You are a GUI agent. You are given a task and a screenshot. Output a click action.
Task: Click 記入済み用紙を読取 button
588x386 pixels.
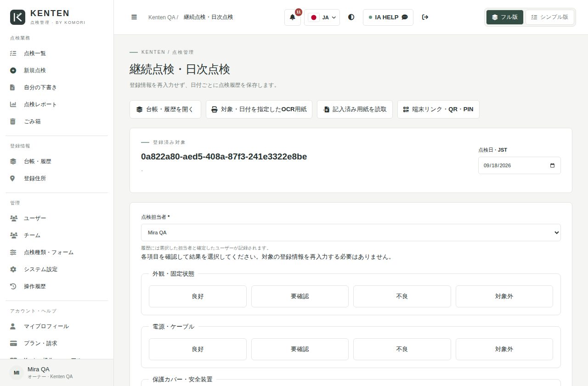tap(355, 109)
